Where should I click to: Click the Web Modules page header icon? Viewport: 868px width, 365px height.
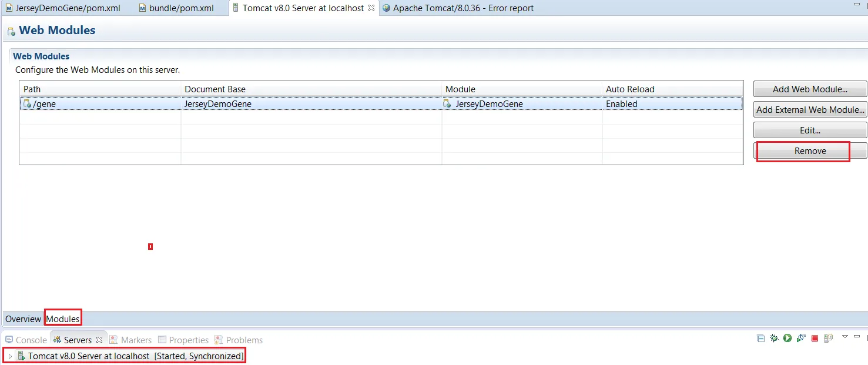[x=11, y=31]
